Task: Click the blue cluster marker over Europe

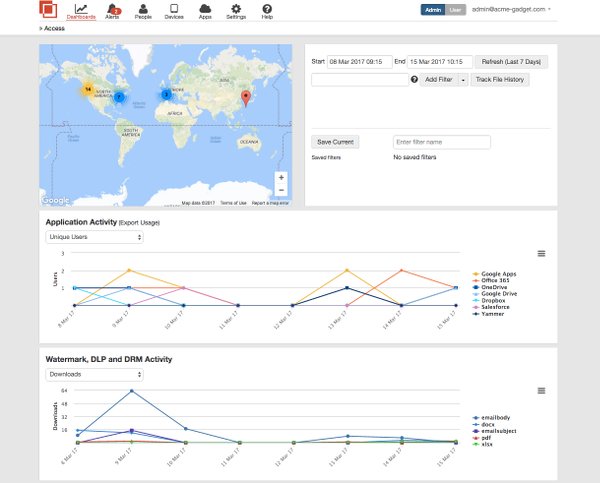Action: coord(166,95)
